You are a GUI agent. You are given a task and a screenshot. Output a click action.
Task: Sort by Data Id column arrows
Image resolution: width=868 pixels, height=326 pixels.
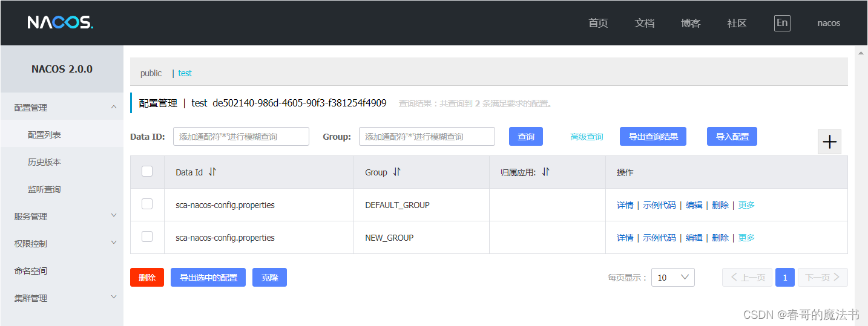[x=212, y=172]
